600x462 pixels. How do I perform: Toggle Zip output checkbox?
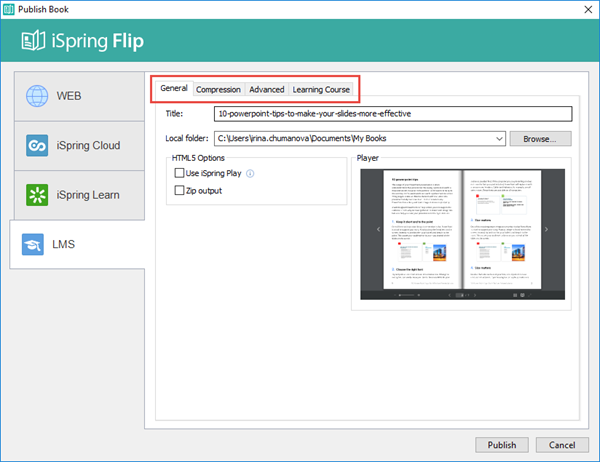(179, 190)
